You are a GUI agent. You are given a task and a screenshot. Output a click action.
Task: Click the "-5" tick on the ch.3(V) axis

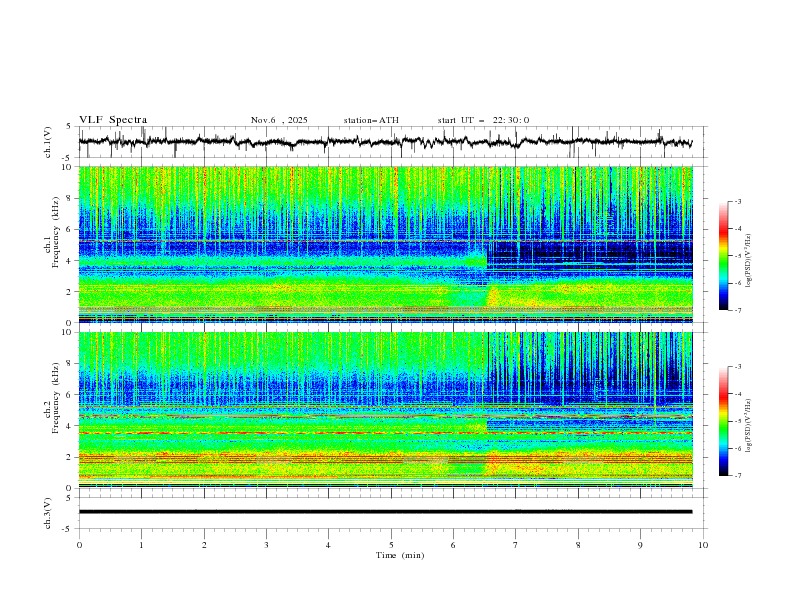point(68,529)
